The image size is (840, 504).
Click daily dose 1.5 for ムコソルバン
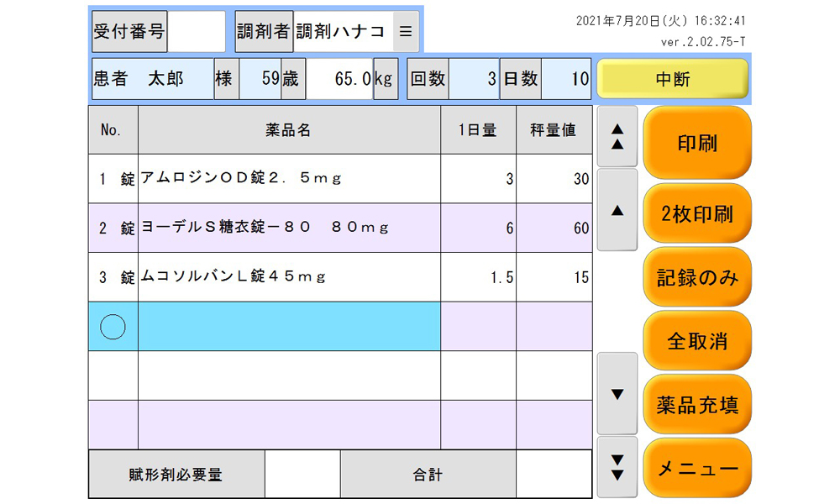(x=479, y=277)
